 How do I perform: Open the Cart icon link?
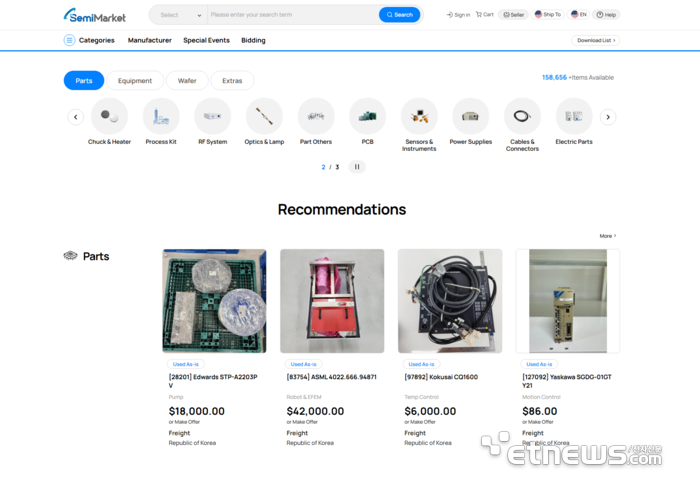(485, 15)
